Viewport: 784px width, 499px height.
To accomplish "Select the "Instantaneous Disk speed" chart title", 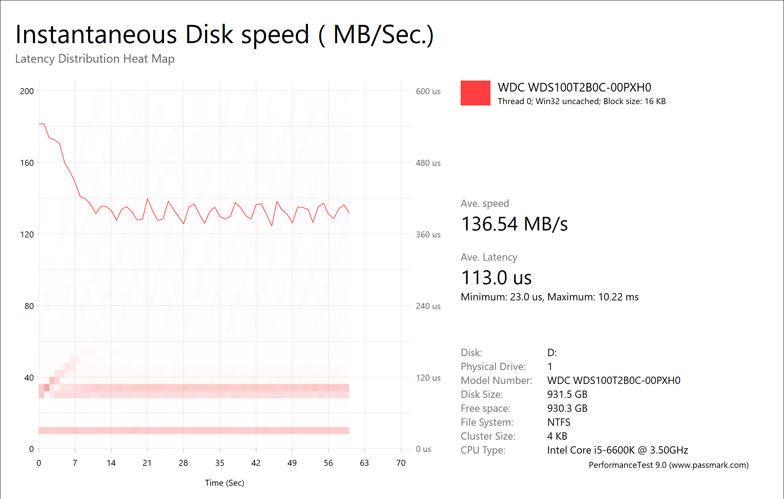I will point(225,34).
